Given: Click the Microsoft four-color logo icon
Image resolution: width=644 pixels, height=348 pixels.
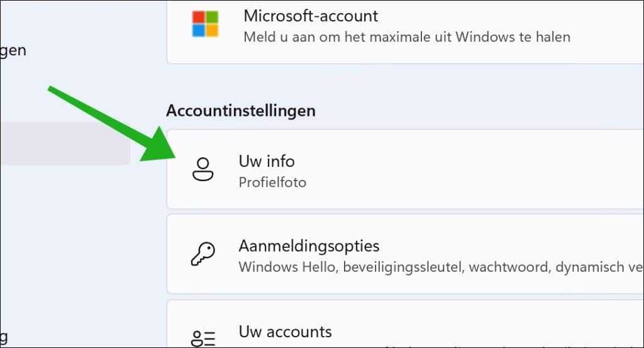Looking at the screenshot, I should coord(206,24).
